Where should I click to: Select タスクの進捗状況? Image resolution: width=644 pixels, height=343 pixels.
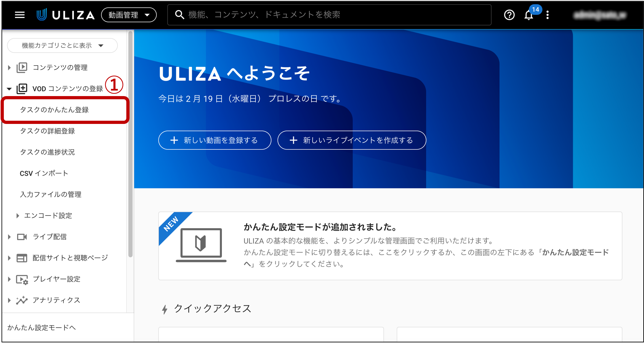pos(47,152)
